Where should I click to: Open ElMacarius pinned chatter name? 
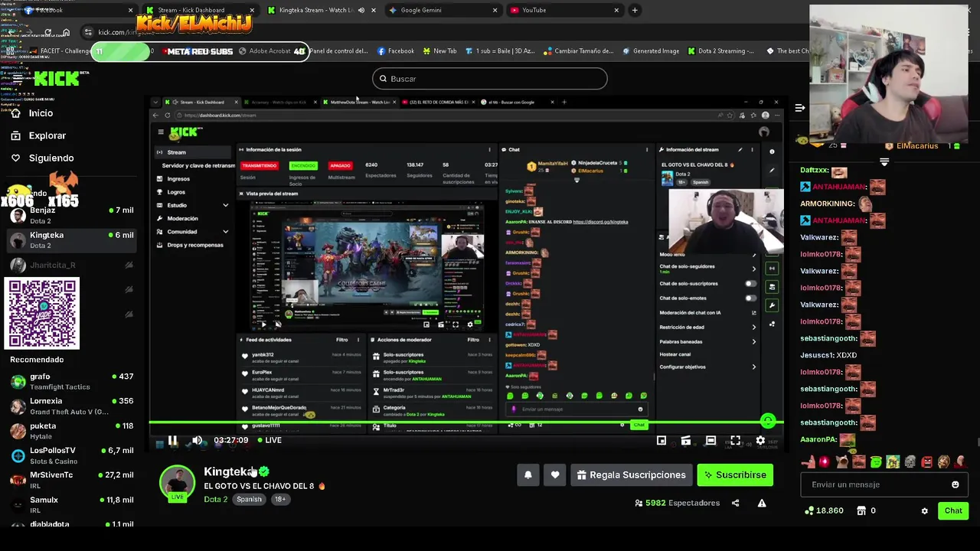916,145
